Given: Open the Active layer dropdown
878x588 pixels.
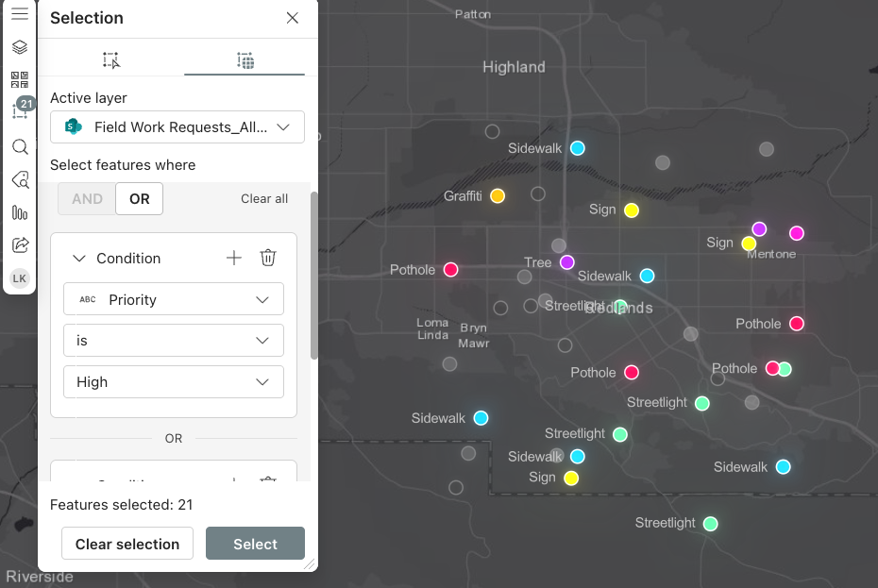Looking at the screenshot, I should click(177, 127).
